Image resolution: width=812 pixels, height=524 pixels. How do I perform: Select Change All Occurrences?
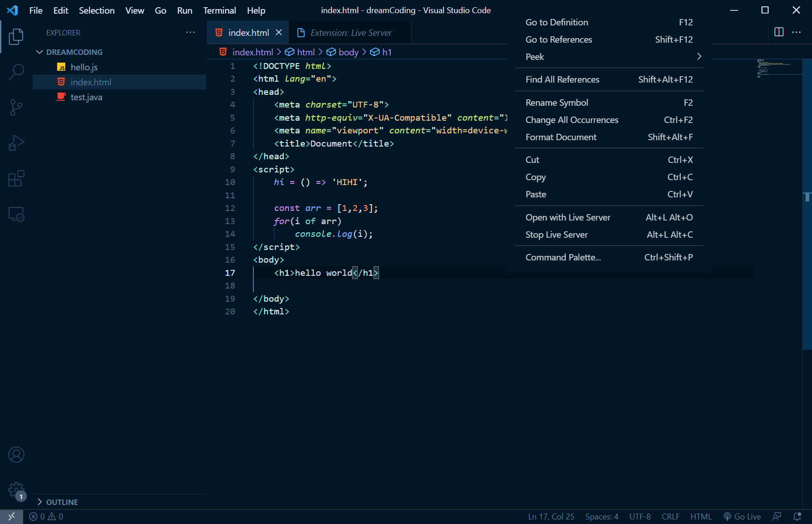click(x=609, y=120)
